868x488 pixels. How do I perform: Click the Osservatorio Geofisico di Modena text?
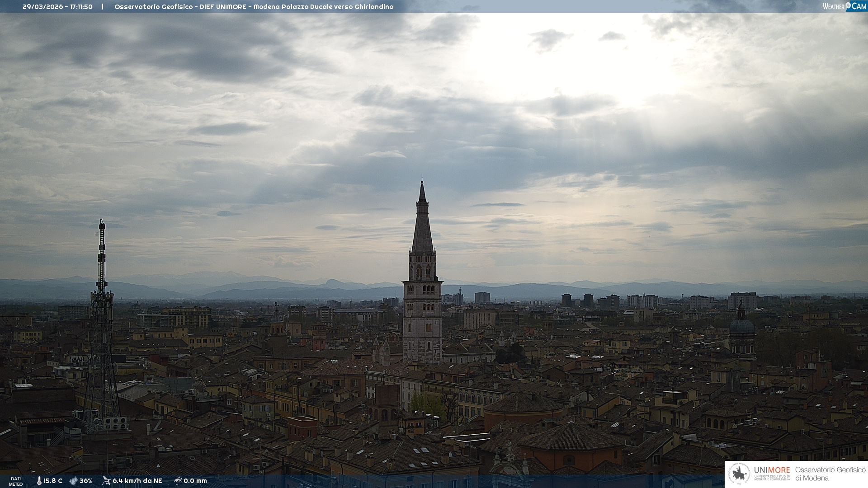pyautogui.click(x=830, y=474)
